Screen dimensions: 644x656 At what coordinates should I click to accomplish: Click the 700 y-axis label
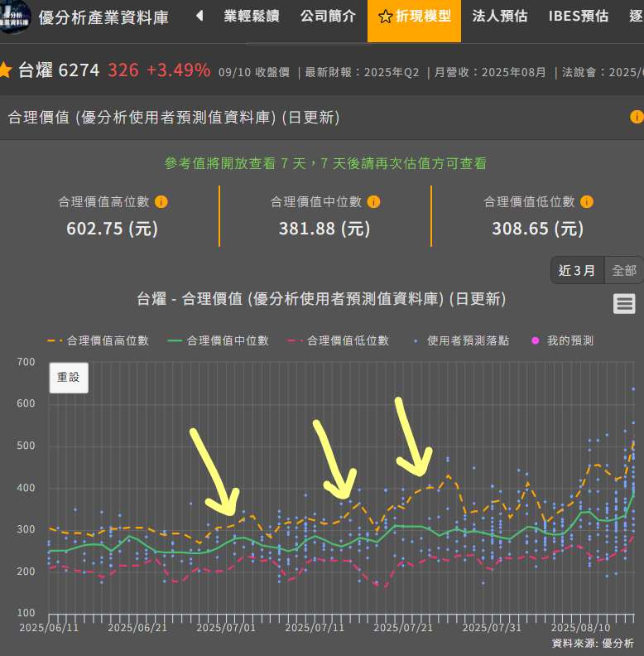pyautogui.click(x=26, y=362)
